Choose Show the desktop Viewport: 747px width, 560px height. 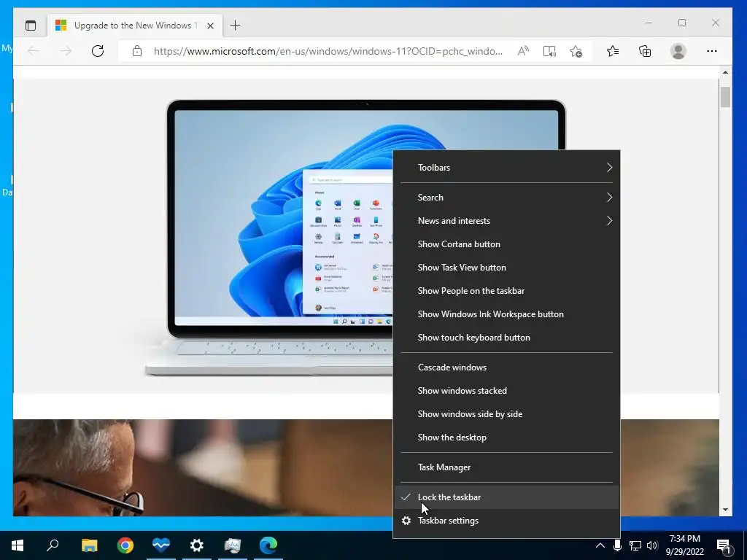tap(506, 437)
